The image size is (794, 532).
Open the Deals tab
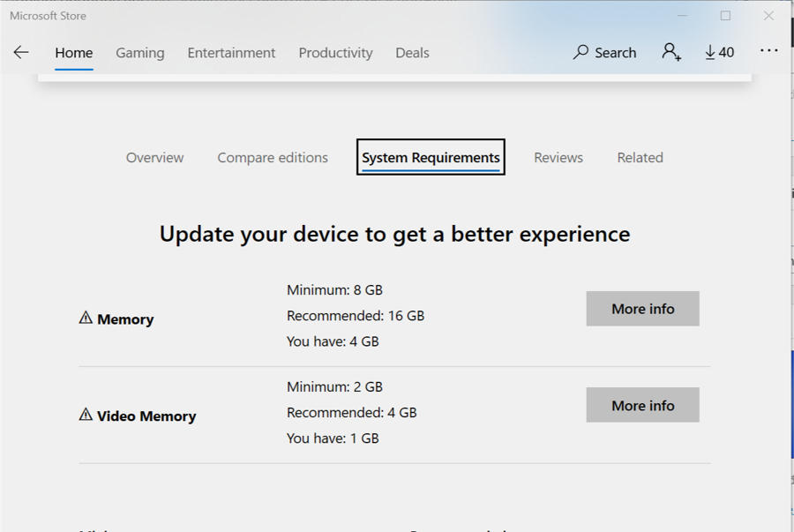click(412, 53)
